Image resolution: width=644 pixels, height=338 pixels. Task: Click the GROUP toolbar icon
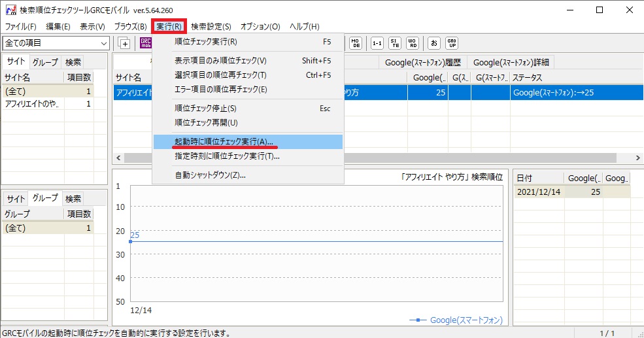[452, 42]
